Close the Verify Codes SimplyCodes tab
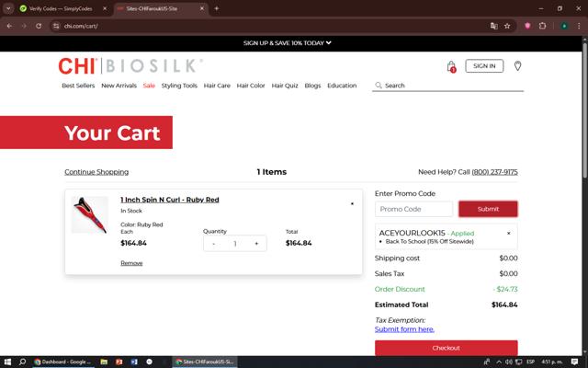Viewport: 588px width, 368px height. (105, 8)
